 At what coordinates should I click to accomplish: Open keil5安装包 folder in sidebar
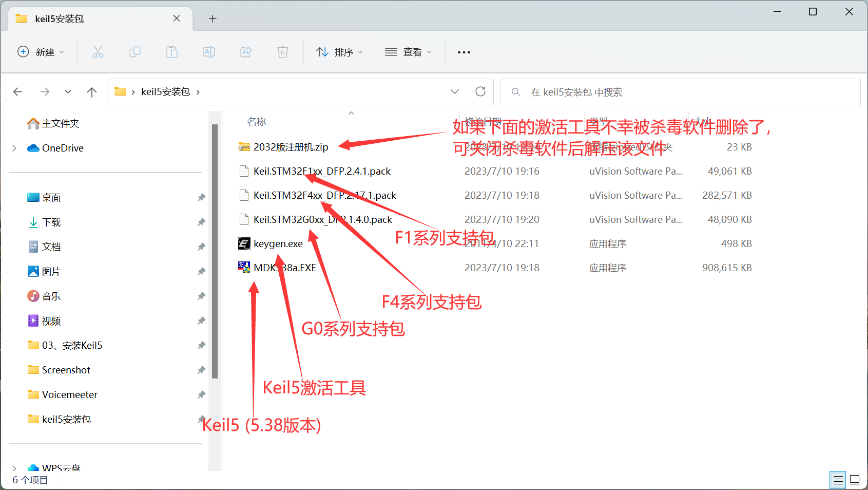(59, 420)
